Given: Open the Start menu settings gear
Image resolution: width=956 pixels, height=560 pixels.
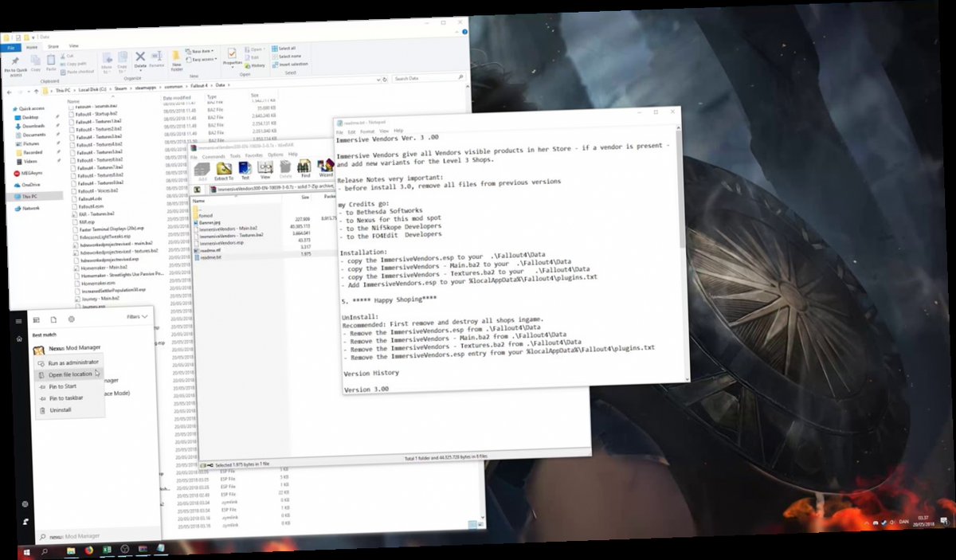Looking at the screenshot, I should point(25,503).
